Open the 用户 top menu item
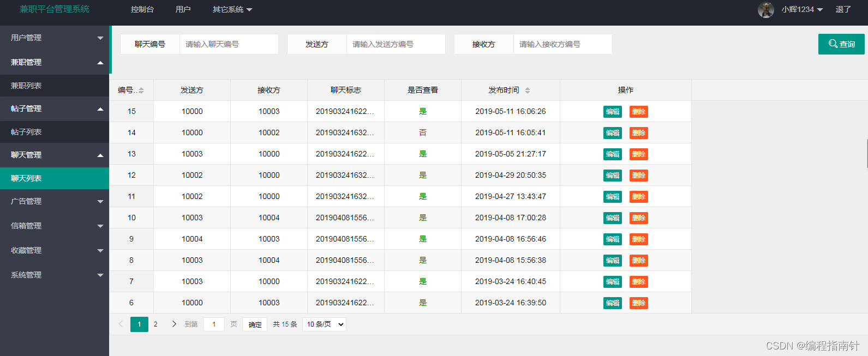The height and width of the screenshot is (356, 868). tap(183, 9)
